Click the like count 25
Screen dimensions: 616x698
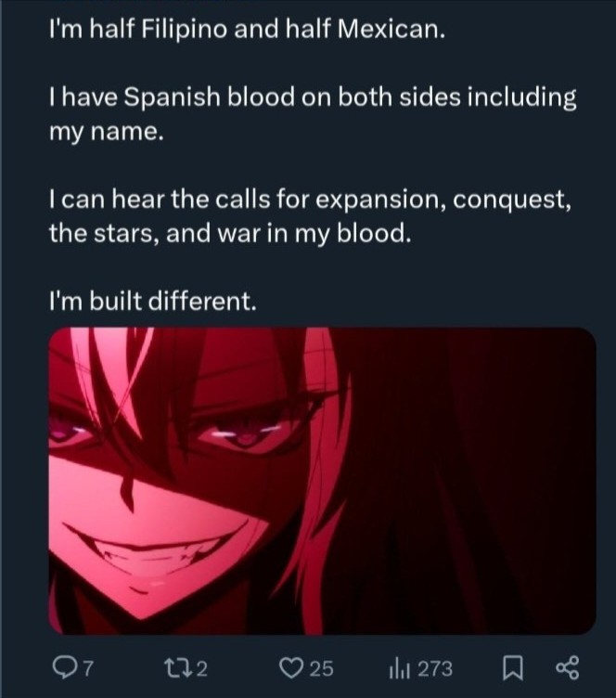tap(321, 668)
